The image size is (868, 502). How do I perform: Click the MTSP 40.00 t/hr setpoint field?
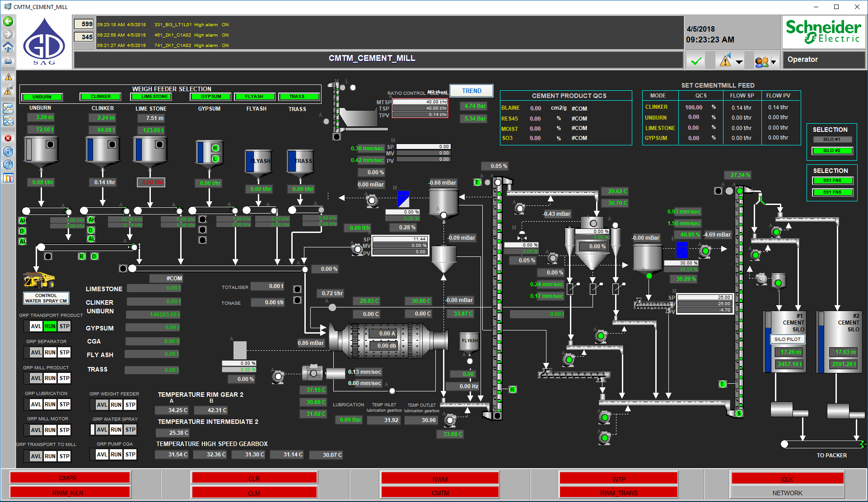(420, 102)
